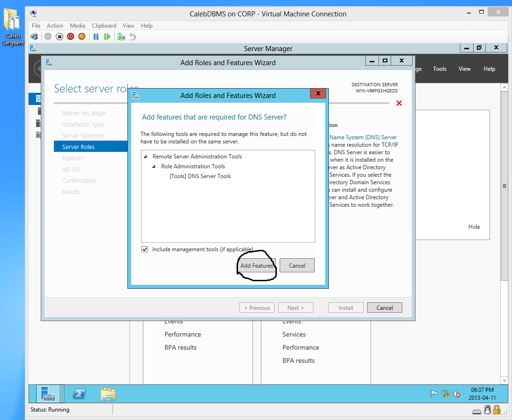Open the Clipboard menu
The height and width of the screenshot is (420, 512).
(104, 25)
